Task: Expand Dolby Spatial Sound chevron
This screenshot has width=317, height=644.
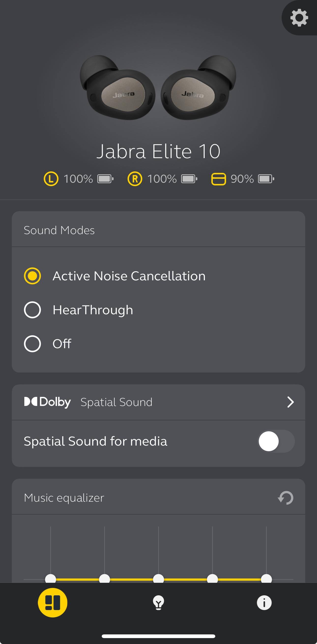Action: [x=290, y=402]
